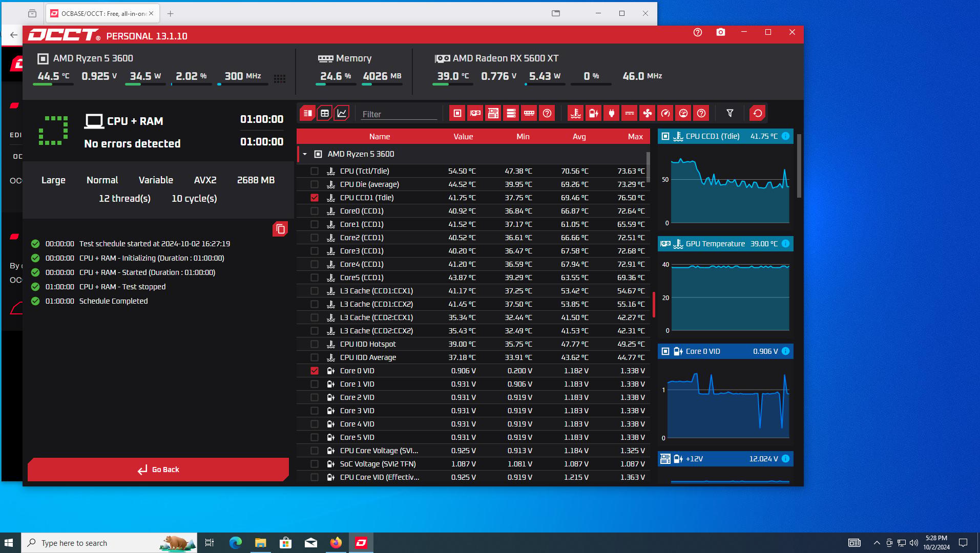Show info for Core 0 VID graph

point(786,351)
